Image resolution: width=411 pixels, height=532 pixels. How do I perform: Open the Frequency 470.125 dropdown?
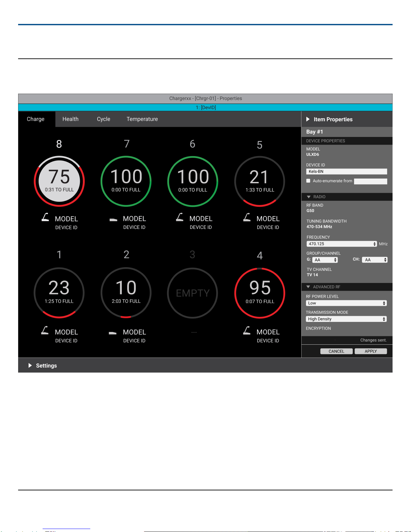[x=342, y=244]
